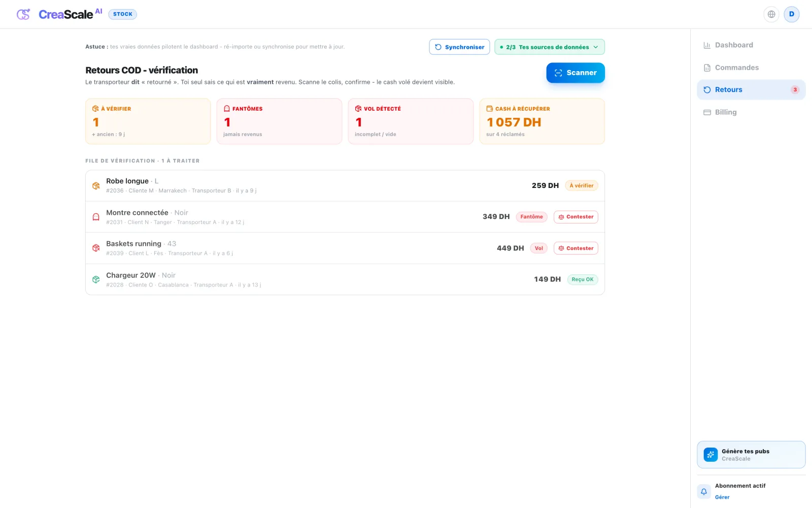This screenshot has height=508, width=812.
Task: Open the Dashboard menu item
Action: pos(751,45)
